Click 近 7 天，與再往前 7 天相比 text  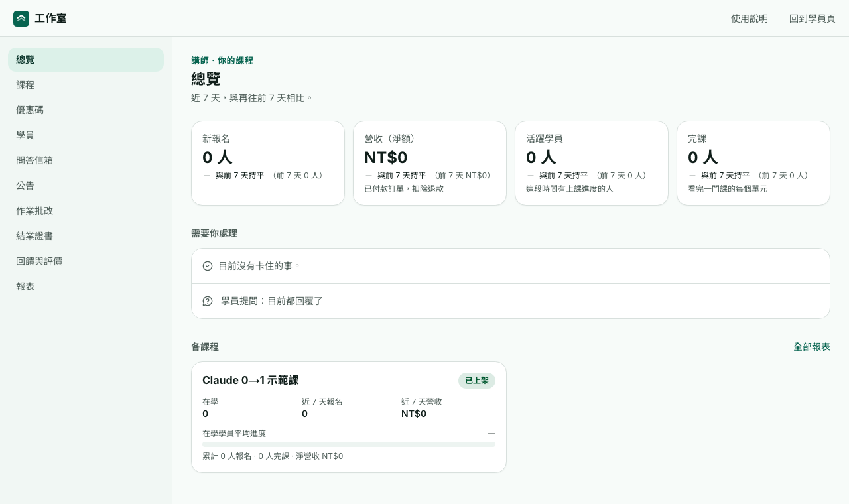tap(252, 98)
